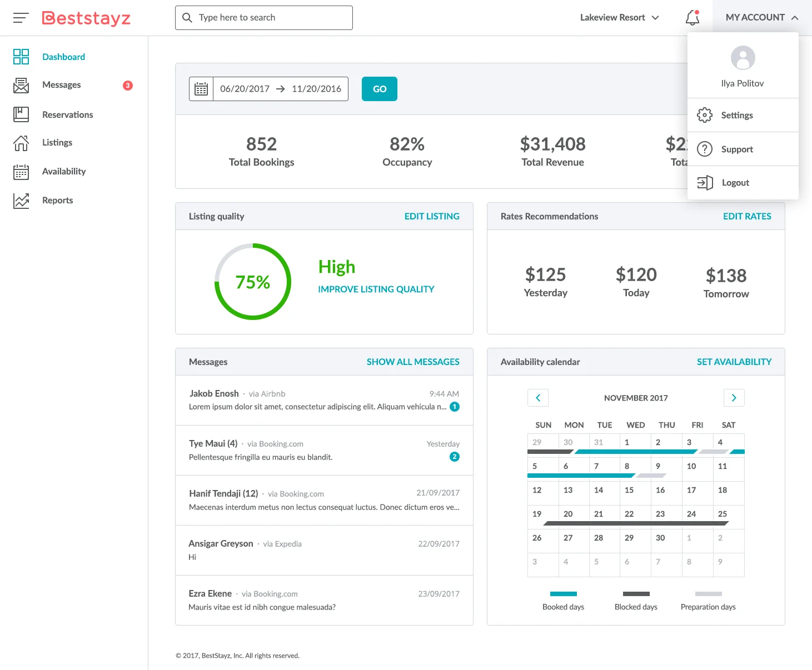Expand the Lakeview Resort dropdown
Image resolution: width=812 pixels, height=670 pixels.
coord(619,18)
